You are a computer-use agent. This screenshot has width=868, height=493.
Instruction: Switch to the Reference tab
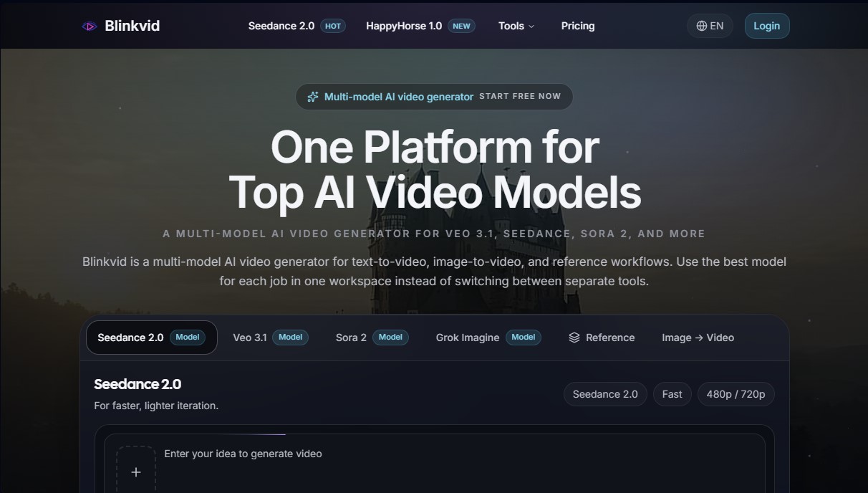[602, 338]
